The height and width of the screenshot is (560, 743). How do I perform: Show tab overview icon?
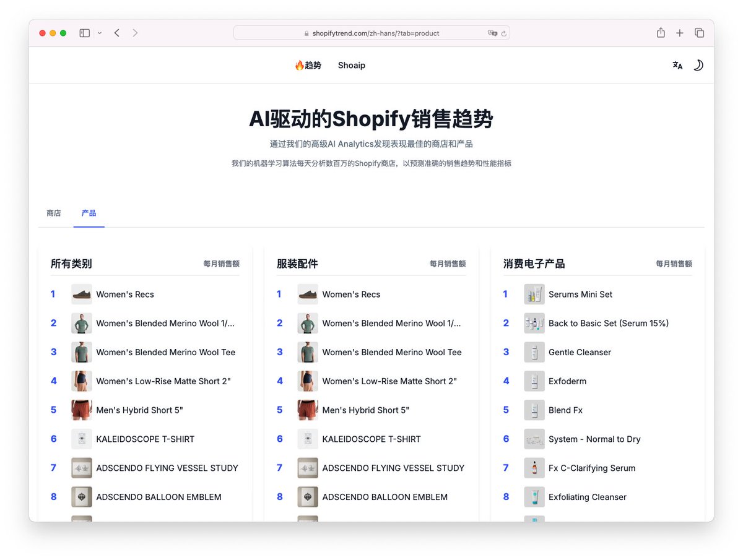click(699, 33)
